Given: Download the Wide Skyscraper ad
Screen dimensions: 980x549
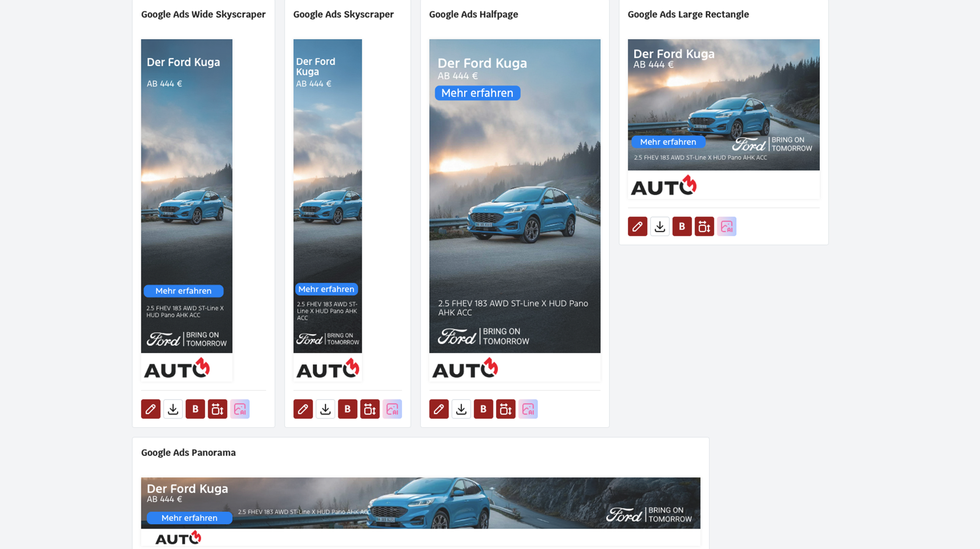Looking at the screenshot, I should pos(173,409).
